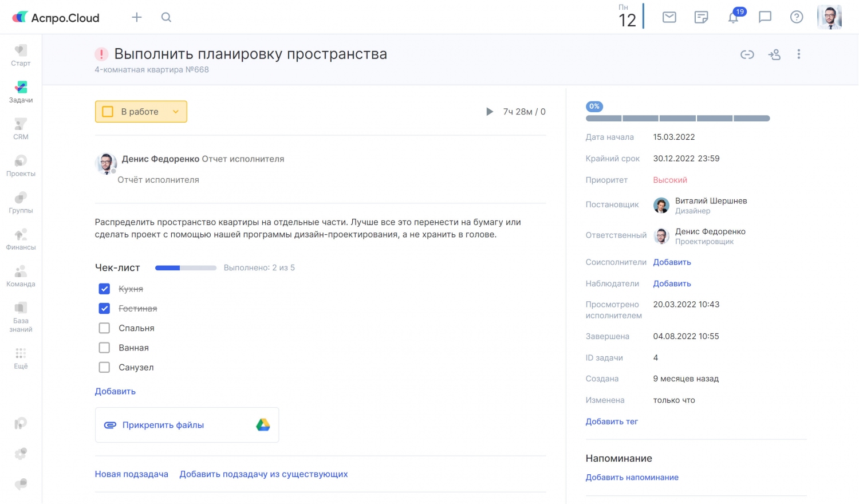This screenshot has height=504, width=859.
Task: Click Добавить напоминание link
Action: pos(632,477)
